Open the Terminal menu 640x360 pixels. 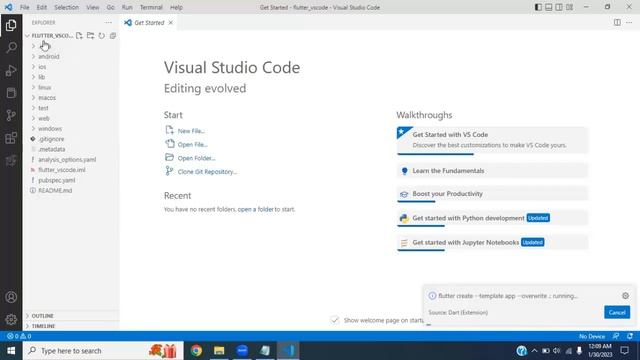151,7
